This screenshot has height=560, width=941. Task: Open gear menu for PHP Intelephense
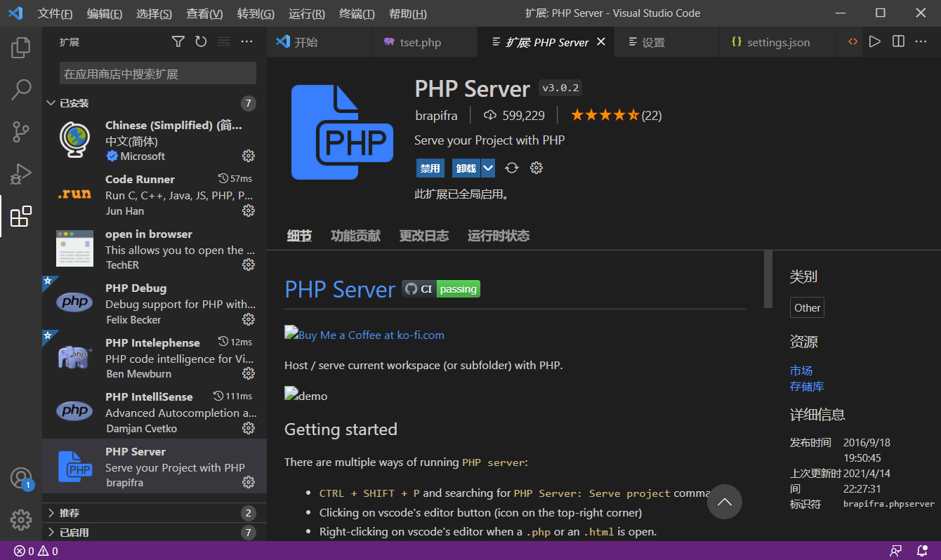[249, 373]
